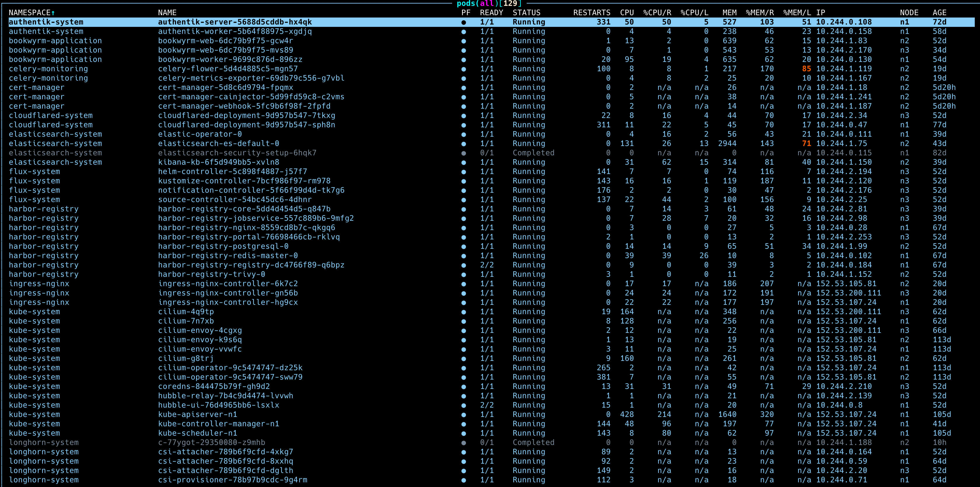
Task: Toggle sort order on the NAMESPACE header
Action: point(30,12)
